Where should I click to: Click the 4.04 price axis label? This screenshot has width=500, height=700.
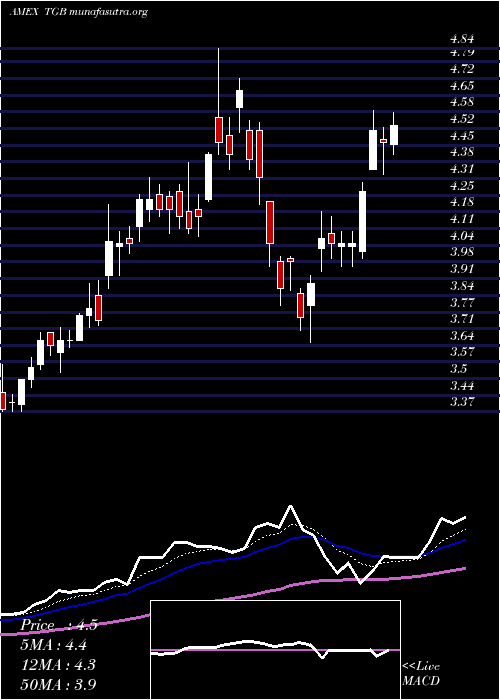462,235
